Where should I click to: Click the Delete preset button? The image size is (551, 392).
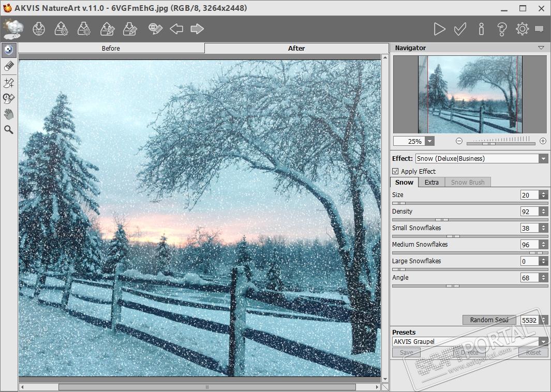point(469,352)
